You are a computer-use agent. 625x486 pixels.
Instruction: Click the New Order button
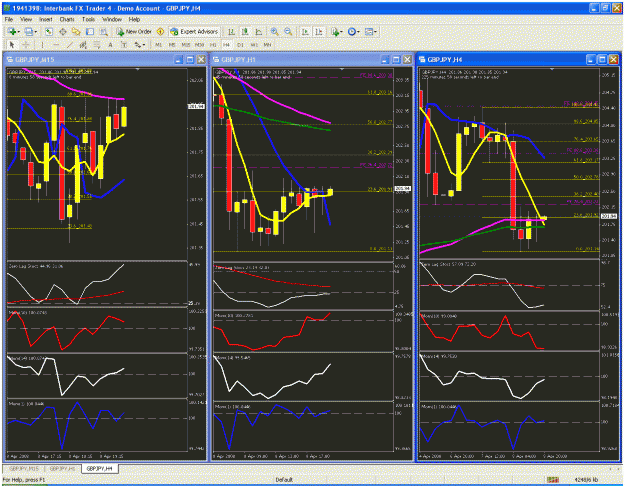pos(134,31)
